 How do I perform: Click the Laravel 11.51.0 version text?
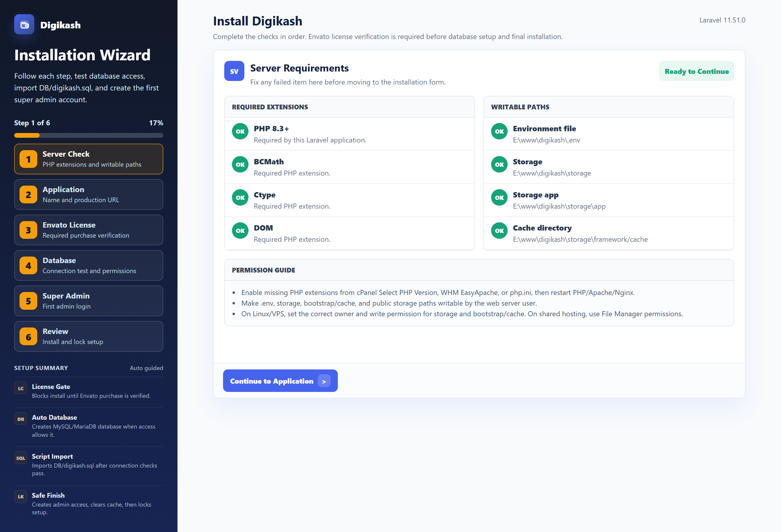pos(722,20)
